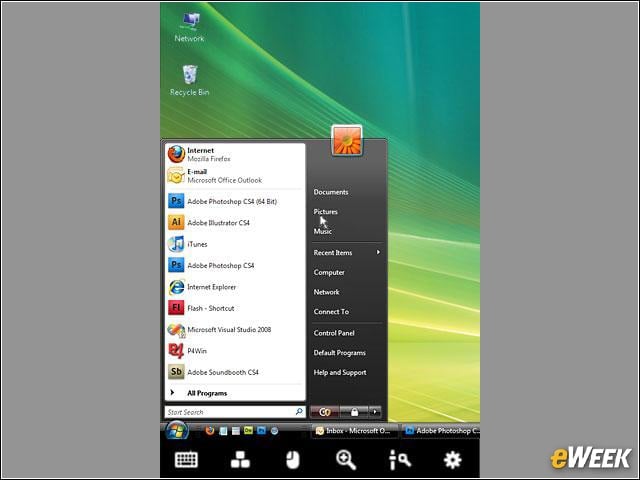
Task: Tap the settings gear icon
Action: pyautogui.click(x=452, y=460)
